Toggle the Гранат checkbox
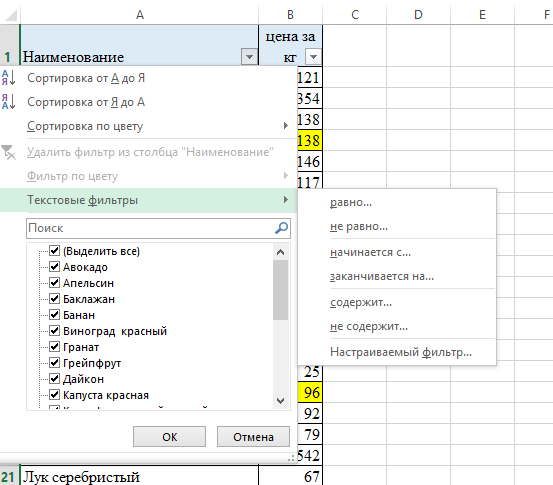This screenshot has width=553, height=485. tap(54, 347)
